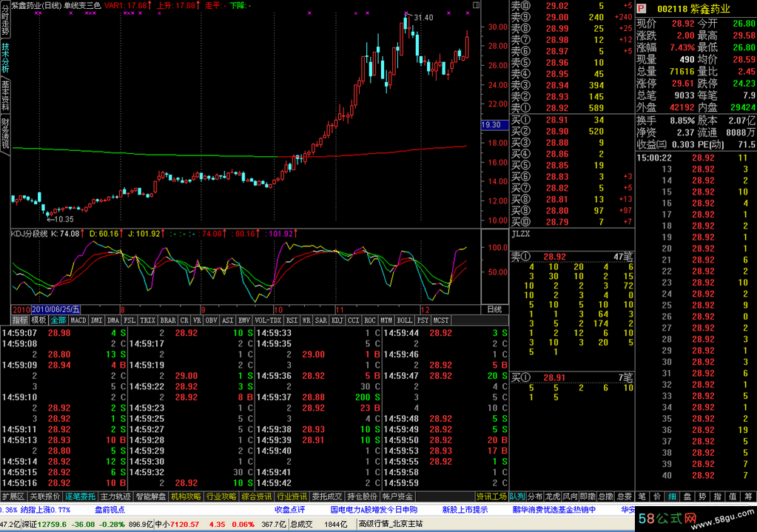Switch to the 风向 tab
Image resolution: width=757 pixels, height=532 pixels.
click(571, 496)
